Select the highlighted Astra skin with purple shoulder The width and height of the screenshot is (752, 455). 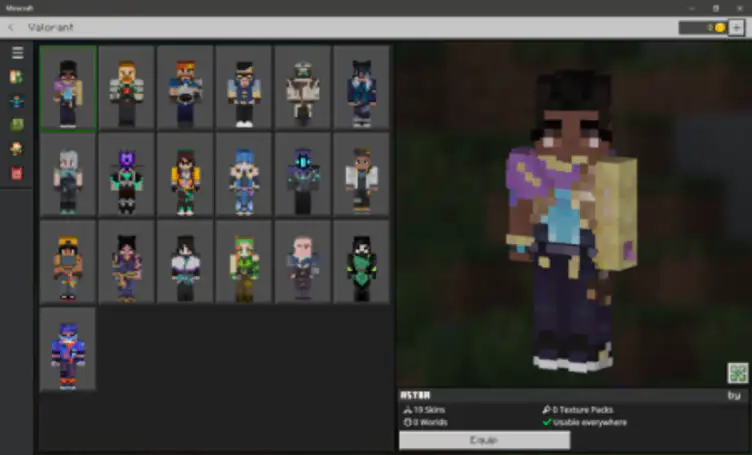68,88
